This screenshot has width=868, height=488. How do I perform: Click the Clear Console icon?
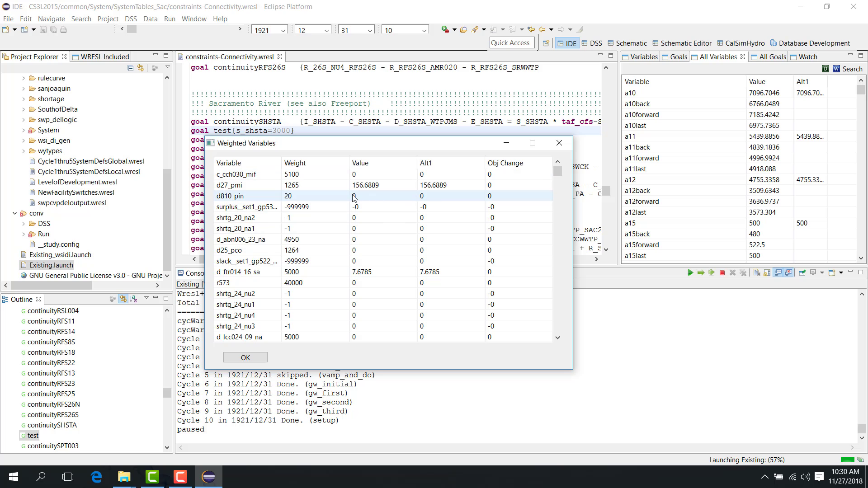756,272
